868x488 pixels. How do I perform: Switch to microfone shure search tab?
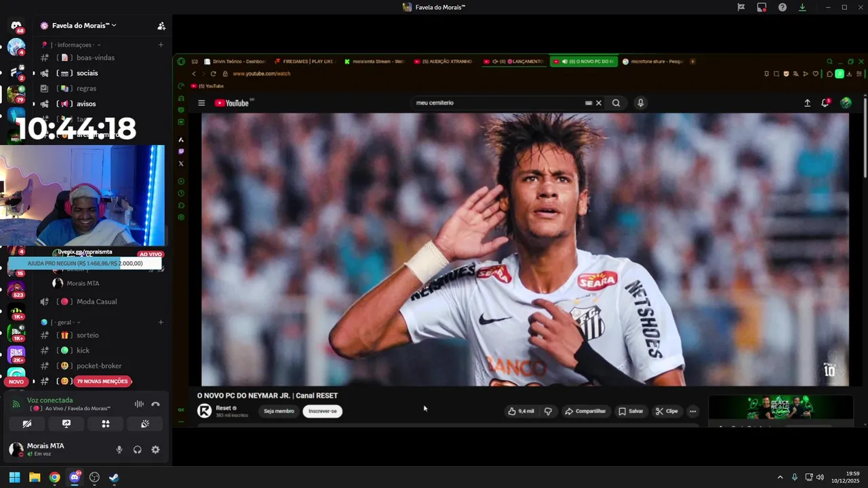pos(652,62)
